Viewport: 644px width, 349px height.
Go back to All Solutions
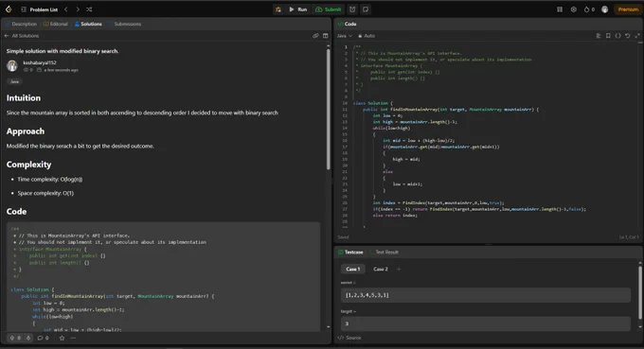click(x=22, y=36)
